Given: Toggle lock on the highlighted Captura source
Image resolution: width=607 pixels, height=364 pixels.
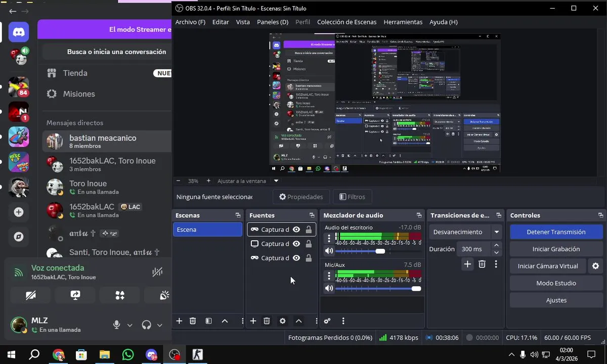Looking at the screenshot, I should (309, 230).
